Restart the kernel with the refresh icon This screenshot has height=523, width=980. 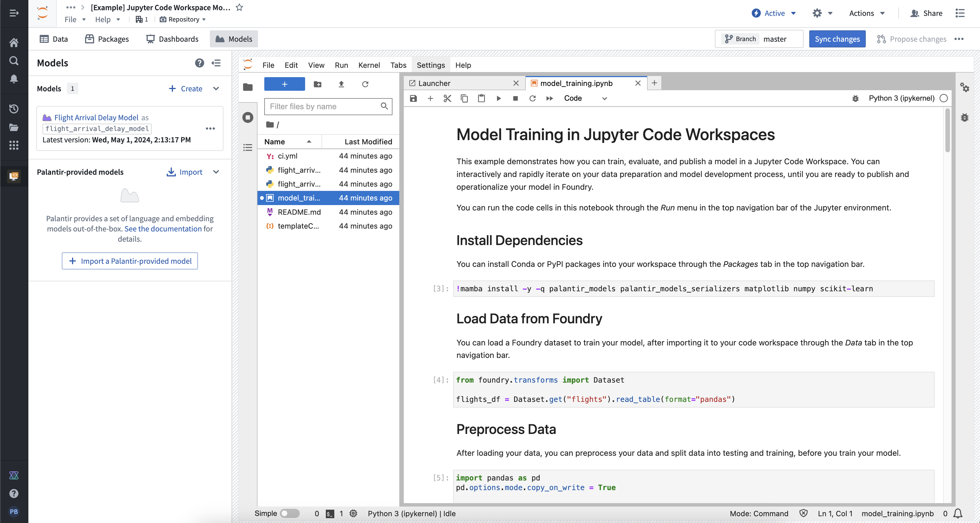(532, 98)
